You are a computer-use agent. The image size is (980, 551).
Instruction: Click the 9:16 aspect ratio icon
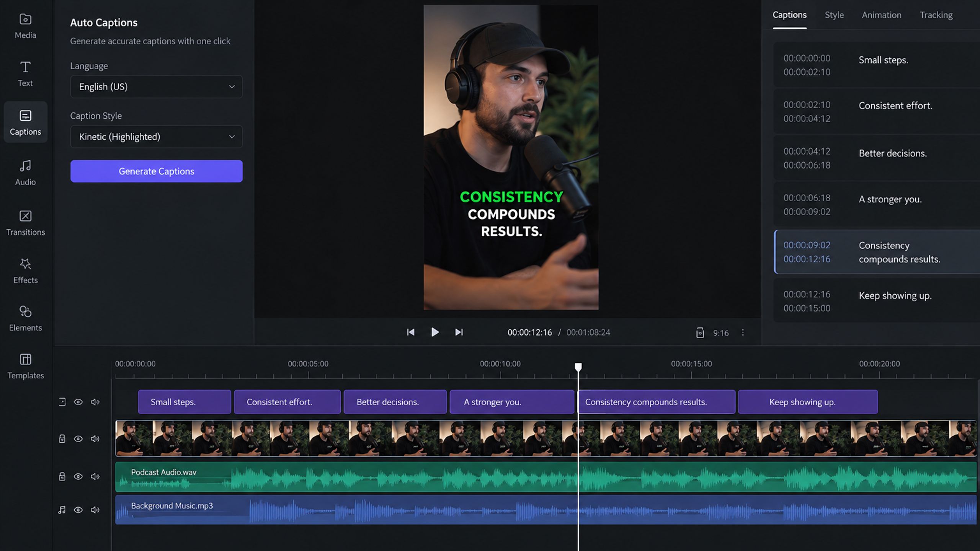click(x=700, y=333)
